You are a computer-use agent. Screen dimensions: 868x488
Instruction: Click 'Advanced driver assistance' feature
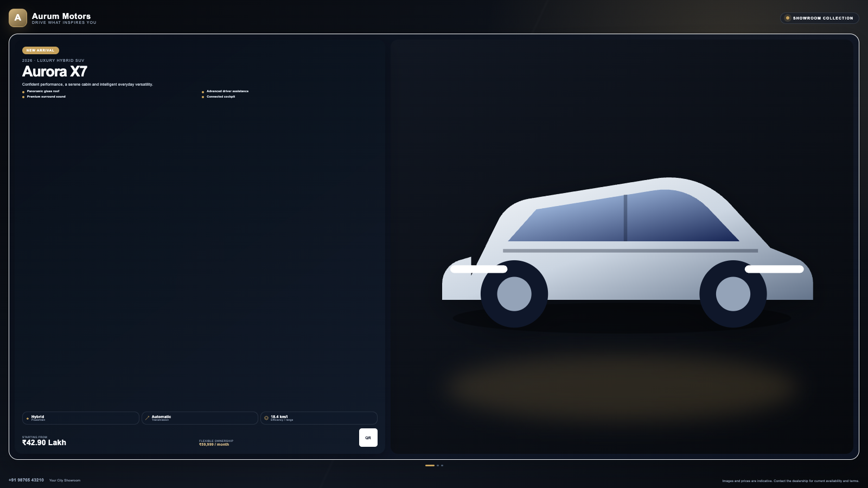point(227,91)
